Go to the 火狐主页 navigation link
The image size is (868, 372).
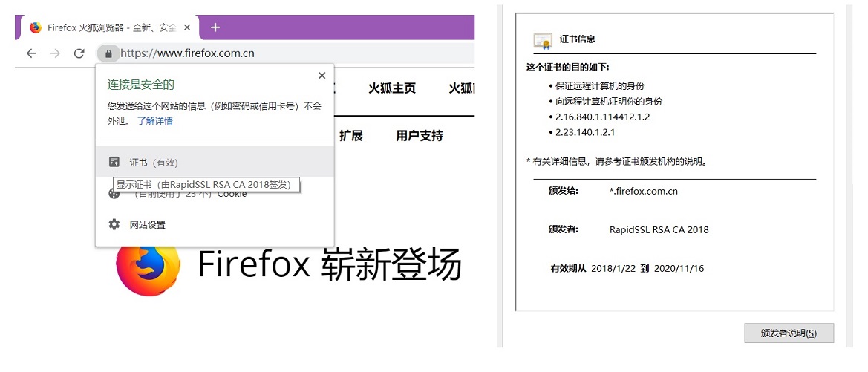point(392,88)
